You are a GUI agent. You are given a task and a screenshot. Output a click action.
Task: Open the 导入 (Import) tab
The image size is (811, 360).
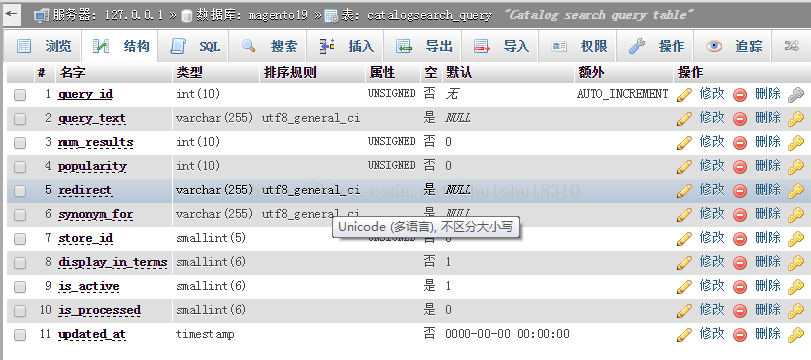click(x=501, y=47)
